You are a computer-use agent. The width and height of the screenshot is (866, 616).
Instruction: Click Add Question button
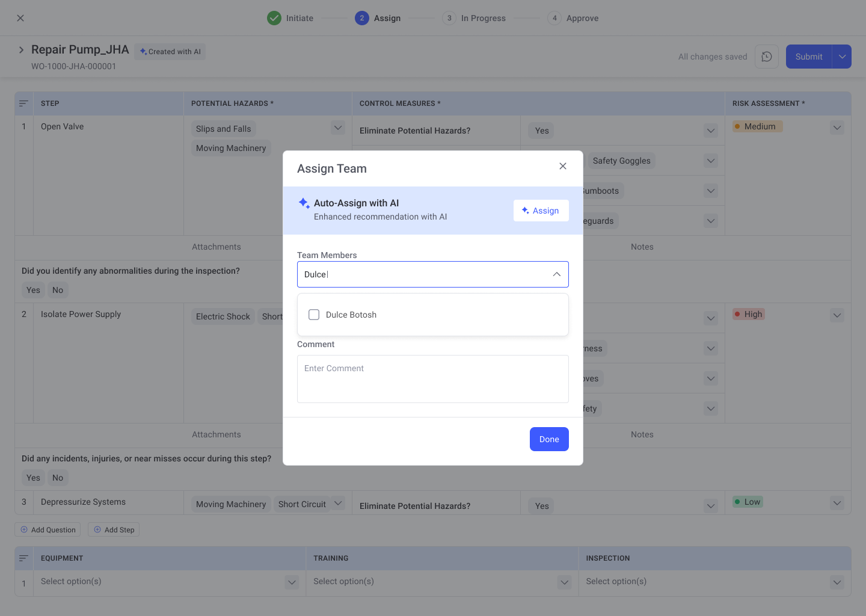point(48,529)
